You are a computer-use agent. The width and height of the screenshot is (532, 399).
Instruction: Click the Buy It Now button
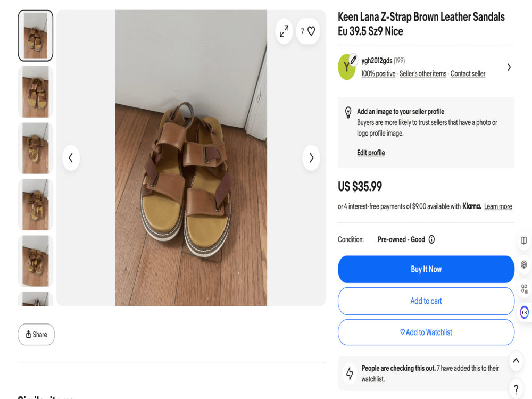coord(426,269)
